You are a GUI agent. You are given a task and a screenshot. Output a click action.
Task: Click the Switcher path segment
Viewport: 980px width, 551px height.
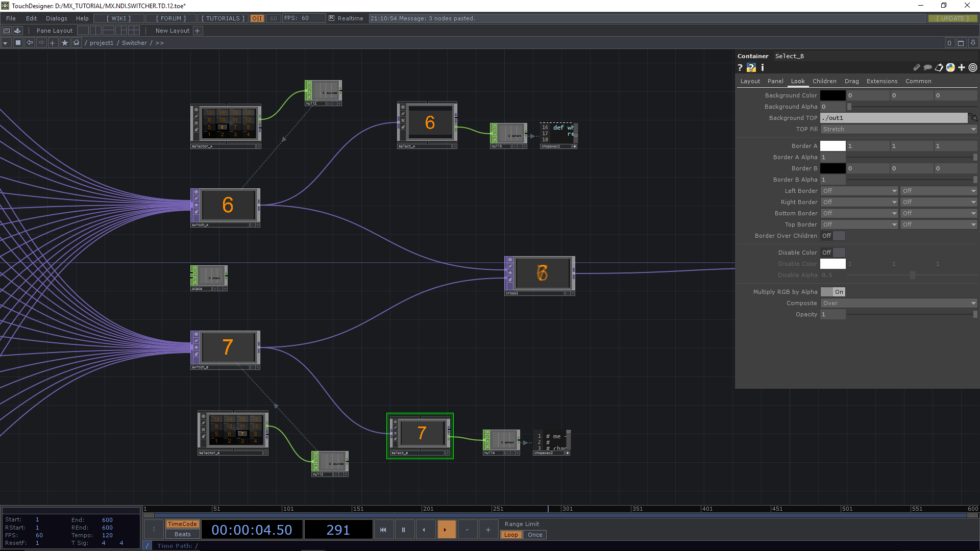point(134,43)
